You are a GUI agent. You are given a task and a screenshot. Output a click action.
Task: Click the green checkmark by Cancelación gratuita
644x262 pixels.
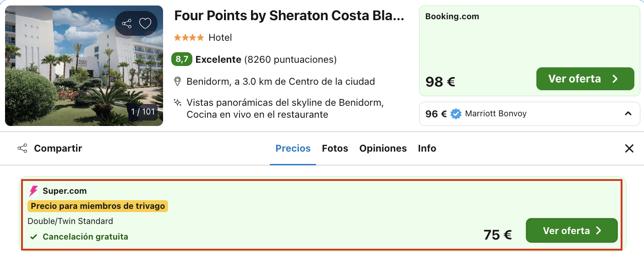[x=33, y=237]
